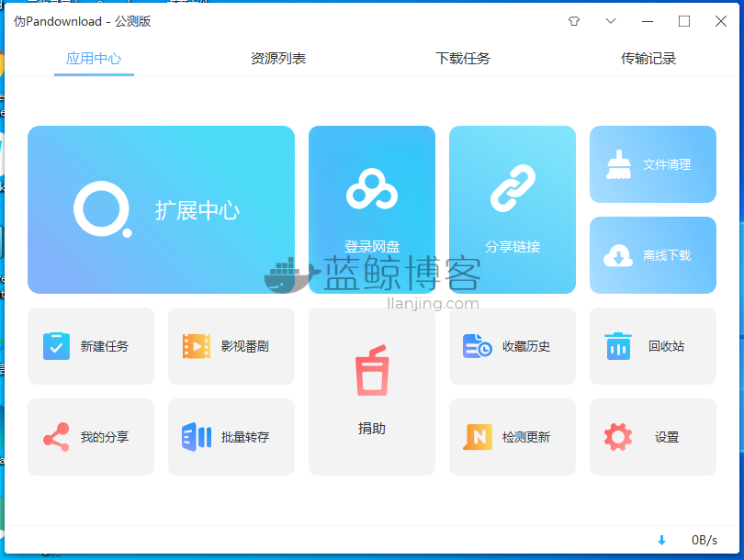
Task: Open the skin shirt icon in title bar
Action: point(574,21)
